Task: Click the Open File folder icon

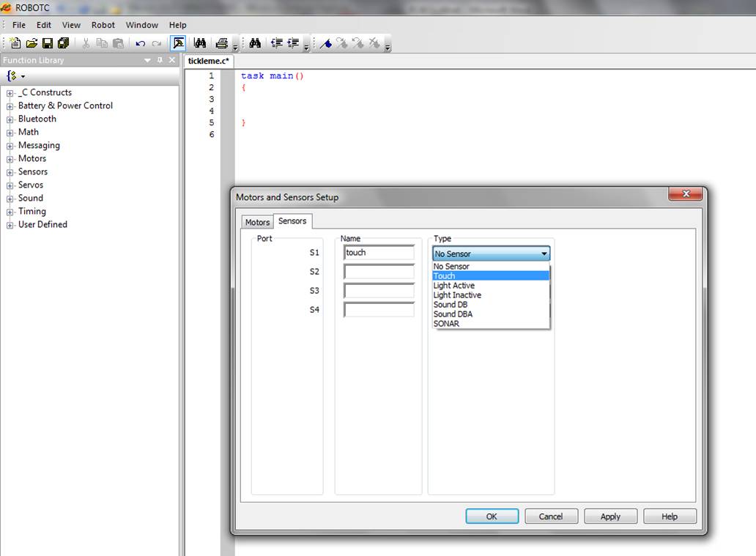Action: coord(31,43)
